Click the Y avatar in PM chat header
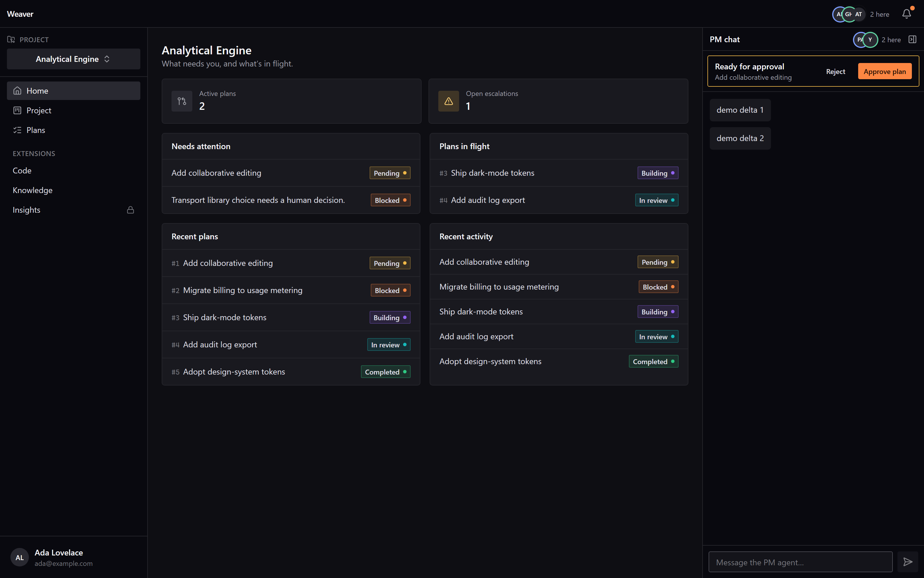The image size is (924, 578). (870, 39)
